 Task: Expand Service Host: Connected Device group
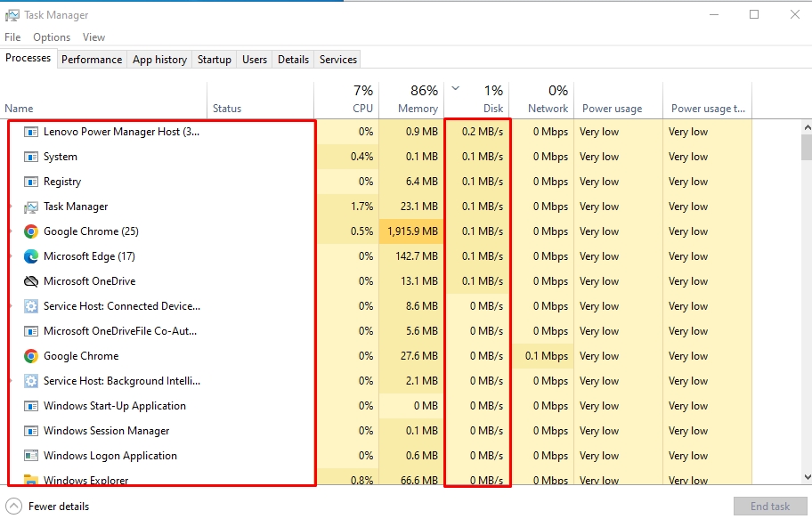[x=11, y=306]
